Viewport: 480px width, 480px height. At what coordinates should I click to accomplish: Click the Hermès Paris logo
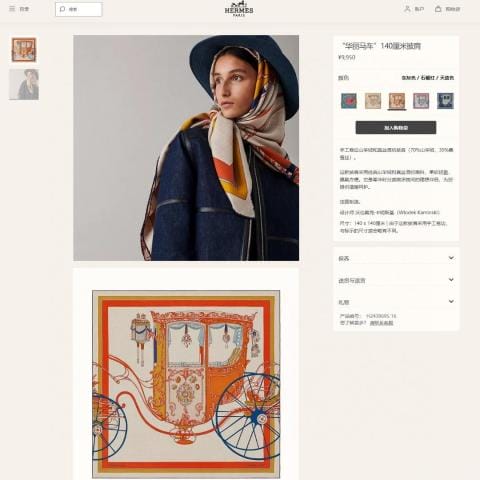tap(239, 9)
